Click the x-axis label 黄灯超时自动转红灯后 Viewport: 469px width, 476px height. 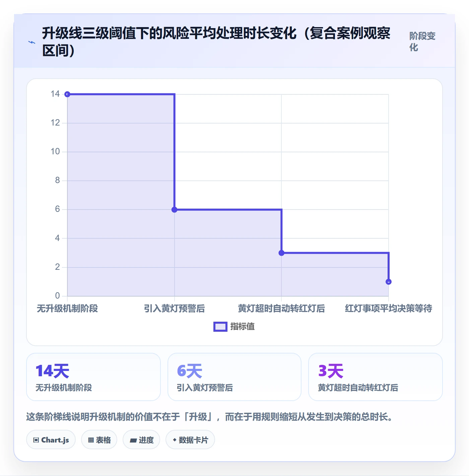click(x=281, y=308)
